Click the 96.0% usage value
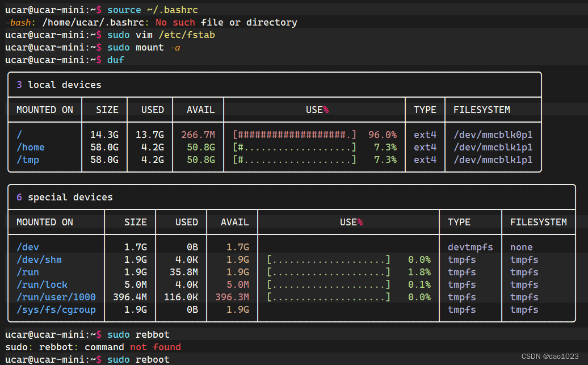 383,135
